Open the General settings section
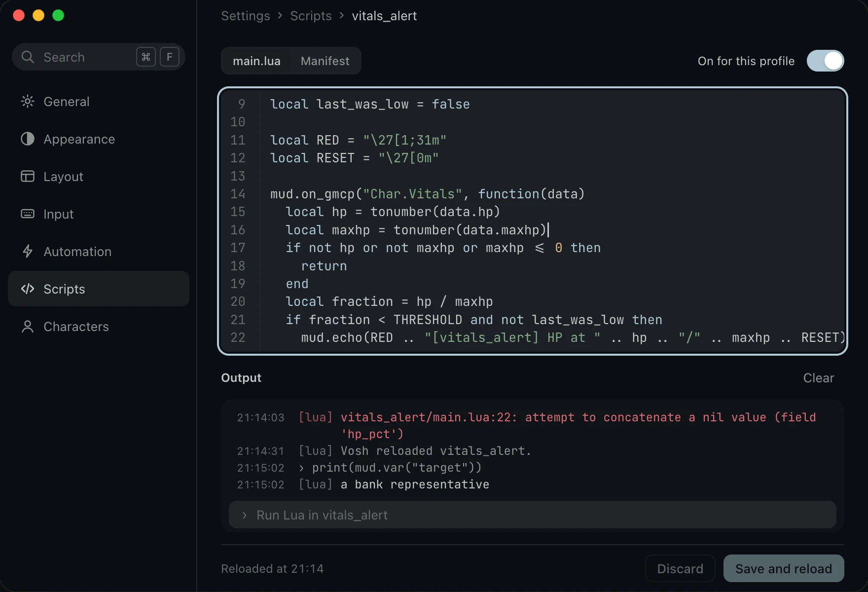This screenshot has height=592, width=868. (99, 102)
